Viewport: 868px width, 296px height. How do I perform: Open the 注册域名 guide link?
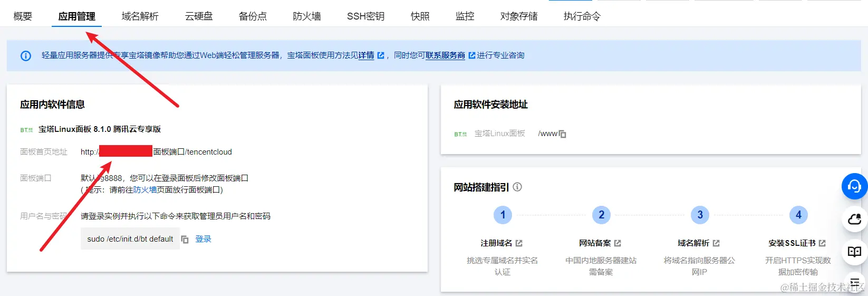tap(496, 243)
